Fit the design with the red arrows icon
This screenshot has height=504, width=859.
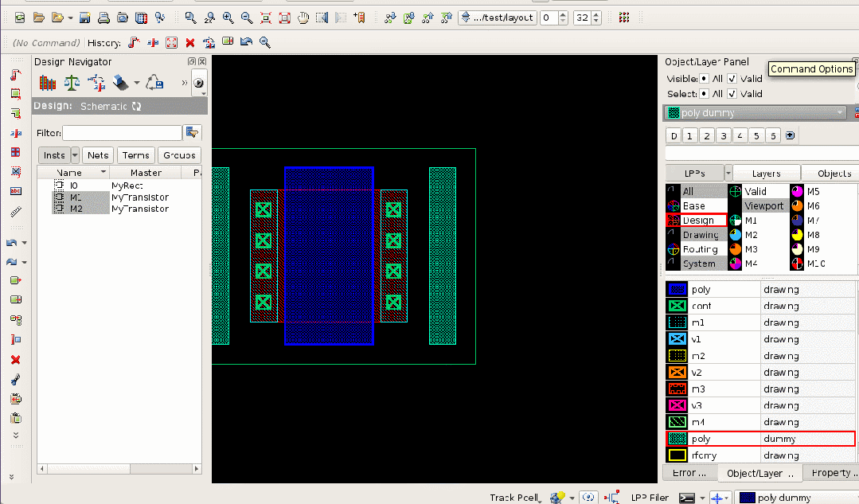pyautogui.click(x=266, y=18)
